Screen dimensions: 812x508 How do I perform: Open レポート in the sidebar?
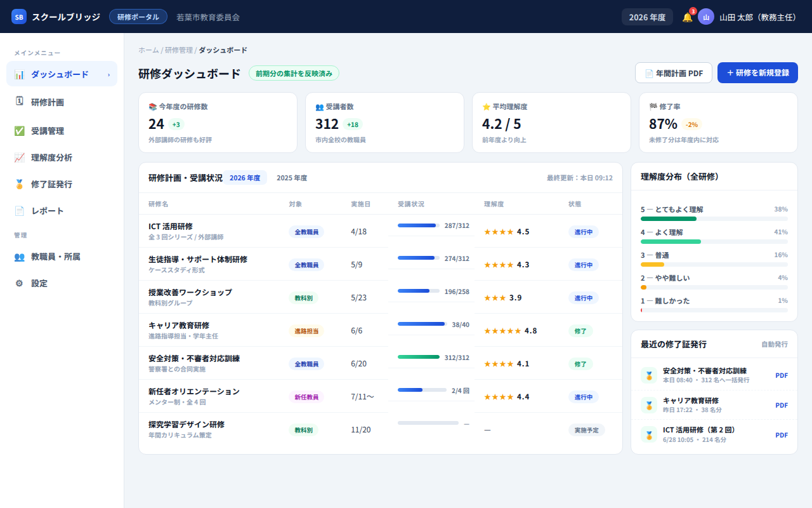(x=62, y=211)
